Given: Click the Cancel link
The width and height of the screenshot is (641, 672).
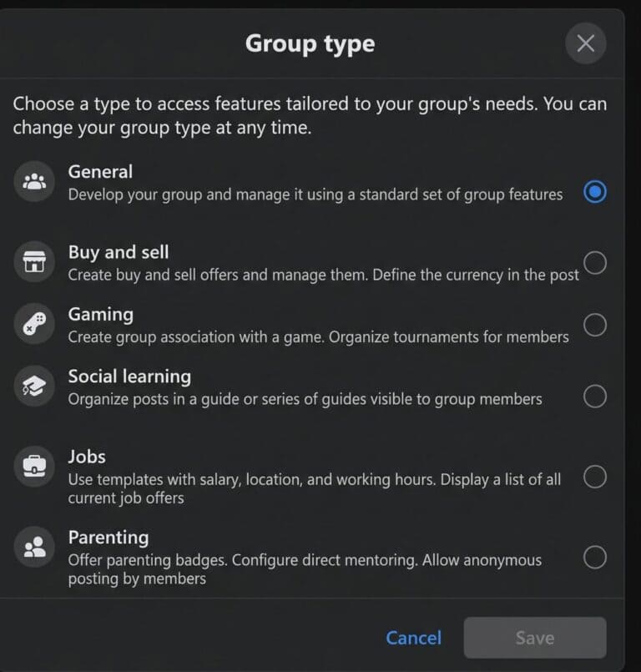Looking at the screenshot, I should [x=413, y=637].
